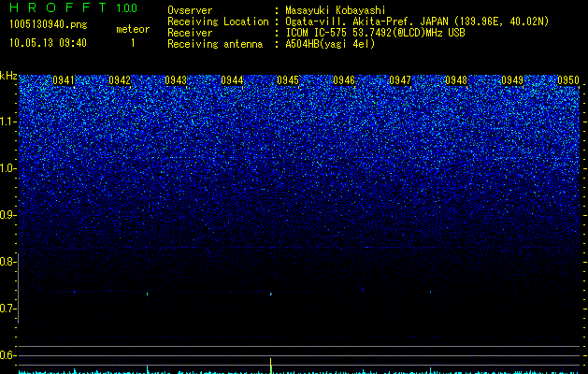Click the 0945 time marker

tap(288, 80)
